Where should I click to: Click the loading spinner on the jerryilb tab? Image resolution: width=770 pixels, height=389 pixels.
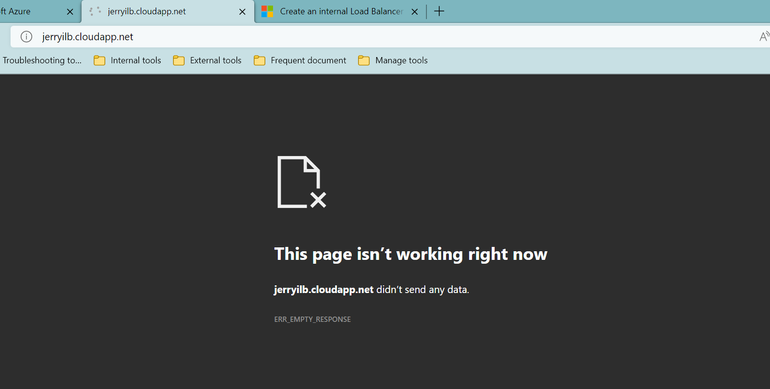click(x=95, y=11)
